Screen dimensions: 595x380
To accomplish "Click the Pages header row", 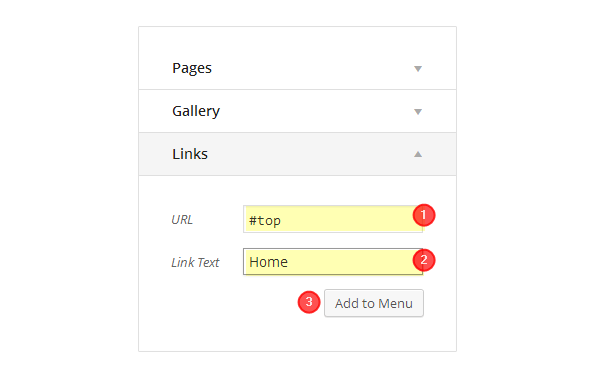I will pyautogui.click(x=298, y=68).
